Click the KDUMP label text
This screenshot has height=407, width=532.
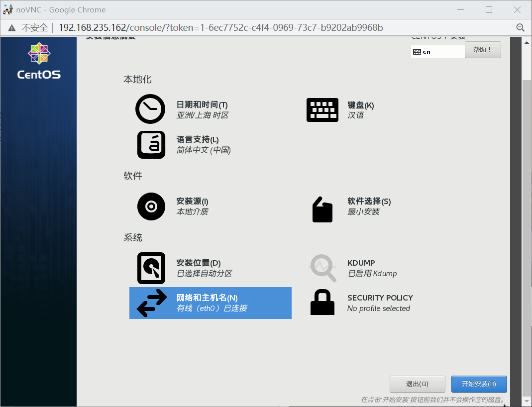pyautogui.click(x=361, y=263)
